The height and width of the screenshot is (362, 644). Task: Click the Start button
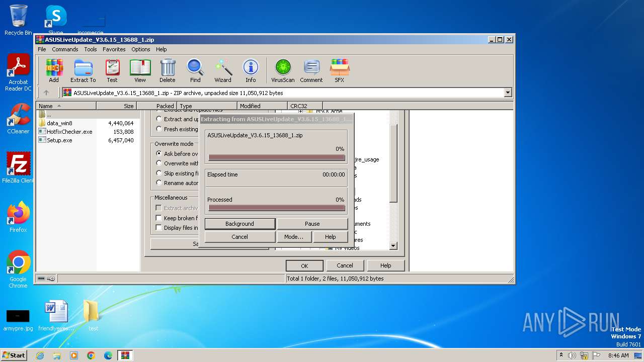tap(14, 355)
